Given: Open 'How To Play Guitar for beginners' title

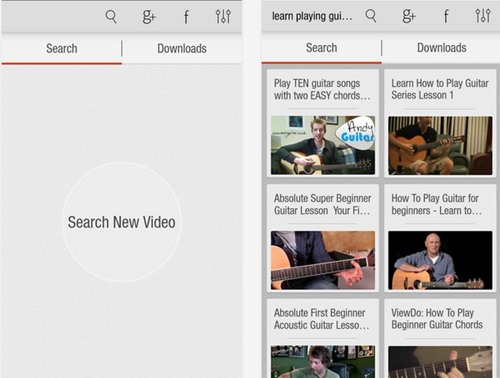Looking at the screenshot, I should pos(436,204).
